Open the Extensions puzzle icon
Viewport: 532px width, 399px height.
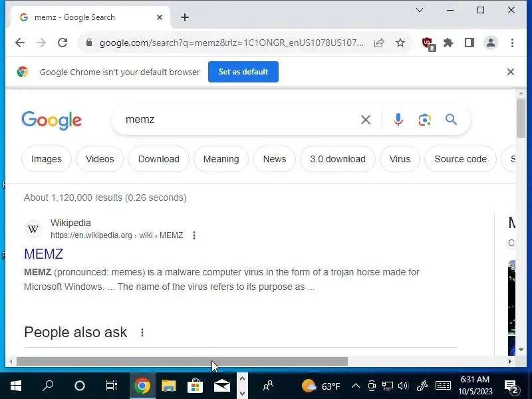pos(448,43)
